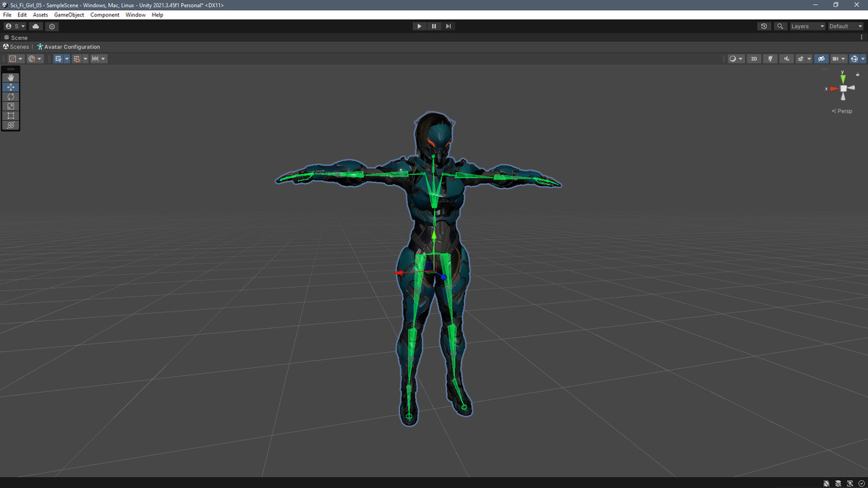This screenshot has height=488, width=868.
Task: Click the auto-generate lighting icon in status bar
Action: pos(850,483)
